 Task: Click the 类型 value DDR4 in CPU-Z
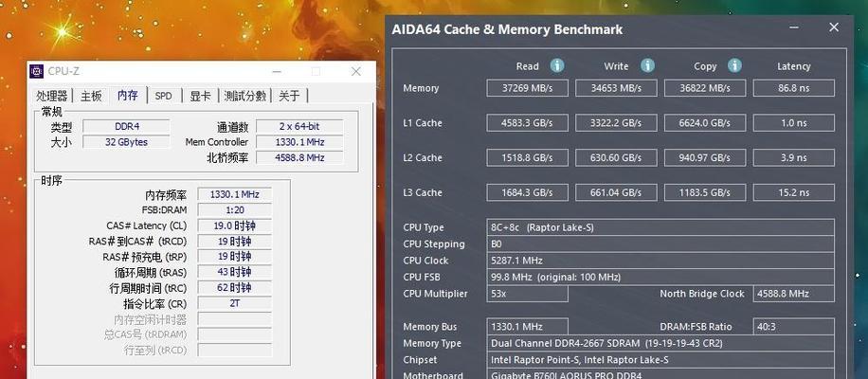coord(126,126)
